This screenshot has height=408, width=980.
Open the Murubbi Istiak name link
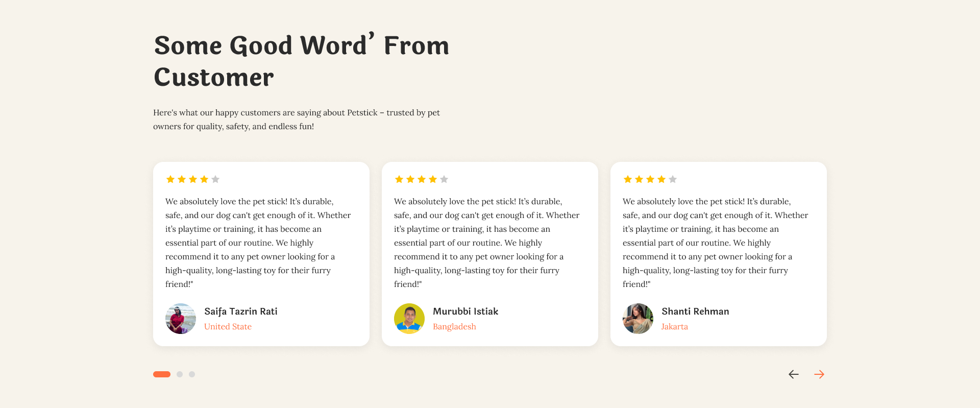click(465, 311)
